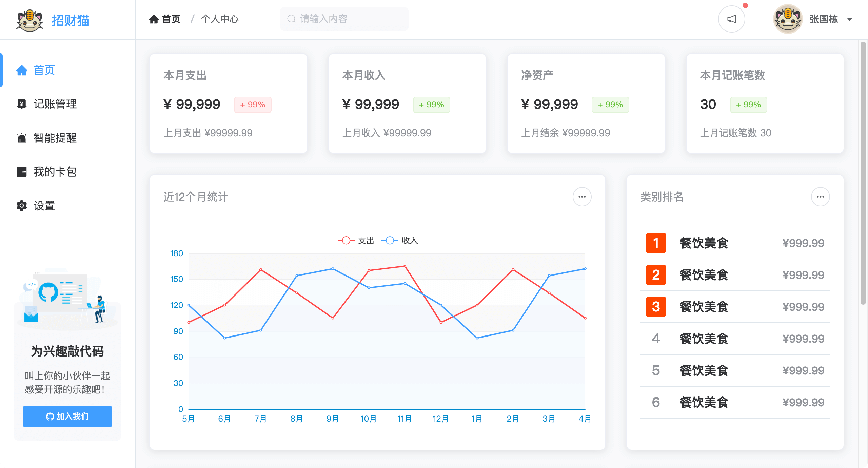This screenshot has width=868, height=468.
Task: Toggle the 支出 series in chart legend
Action: 356,240
